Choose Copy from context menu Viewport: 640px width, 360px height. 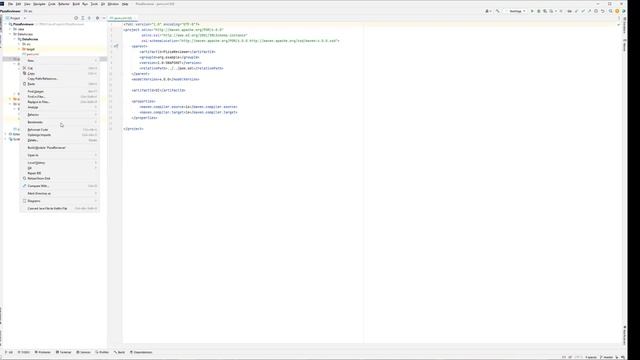(60, 73)
